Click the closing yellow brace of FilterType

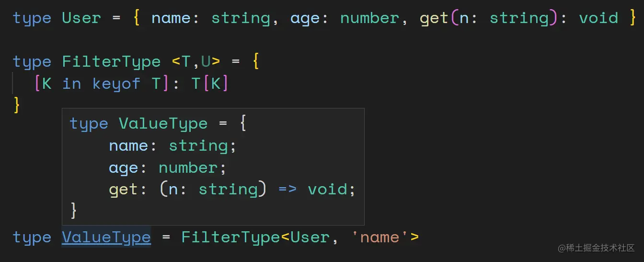pyautogui.click(x=17, y=104)
